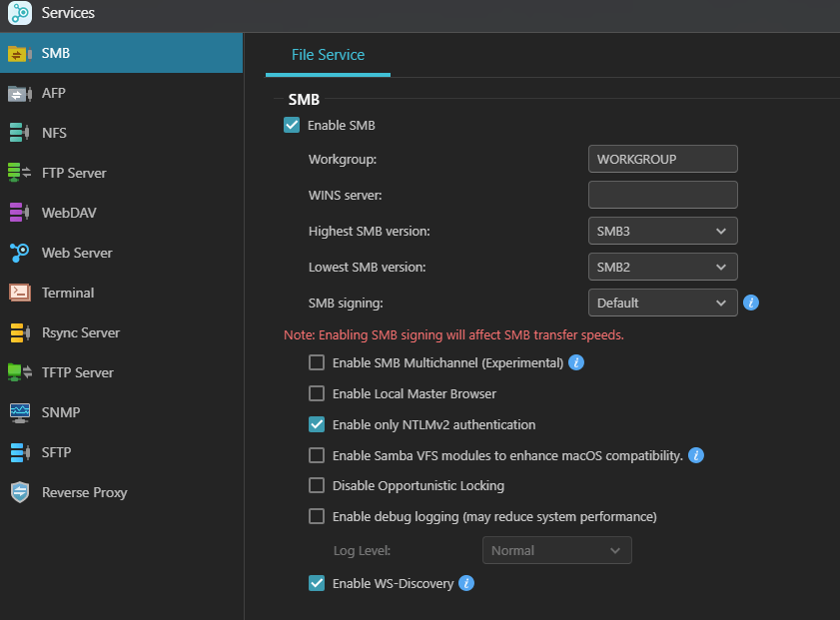Image resolution: width=840 pixels, height=620 pixels.
Task: Tick Enable Local Master Browser
Action: point(317,393)
